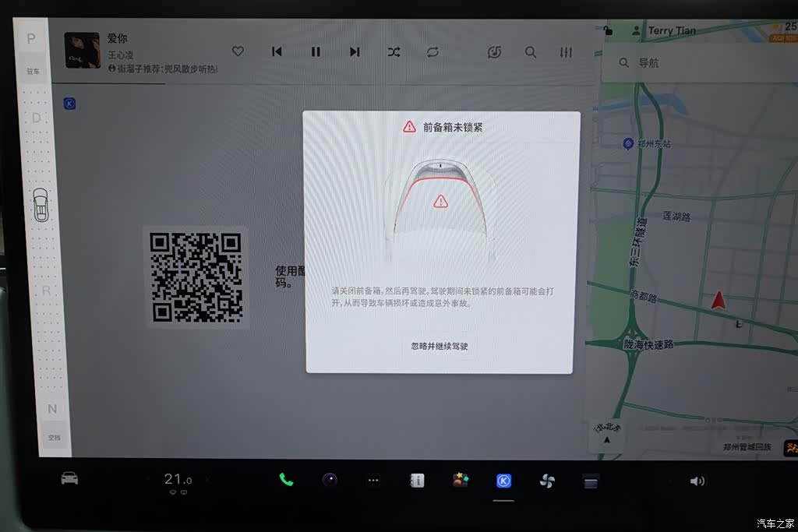Open the Terry Tian driver profile
This screenshot has height=532, width=798.
[x=664, y=30]
